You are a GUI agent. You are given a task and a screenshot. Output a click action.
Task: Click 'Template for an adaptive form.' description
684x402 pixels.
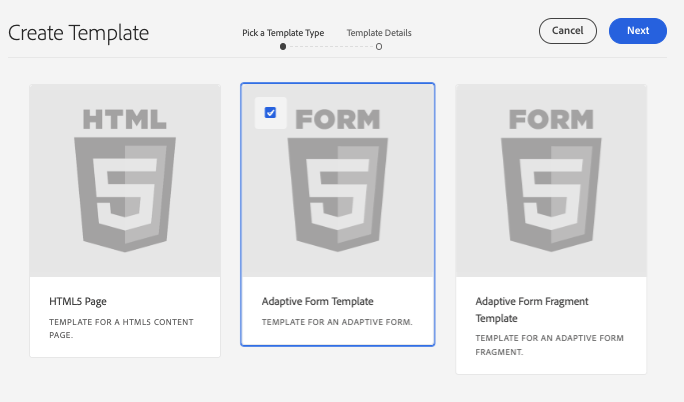(x=337, y=322)
